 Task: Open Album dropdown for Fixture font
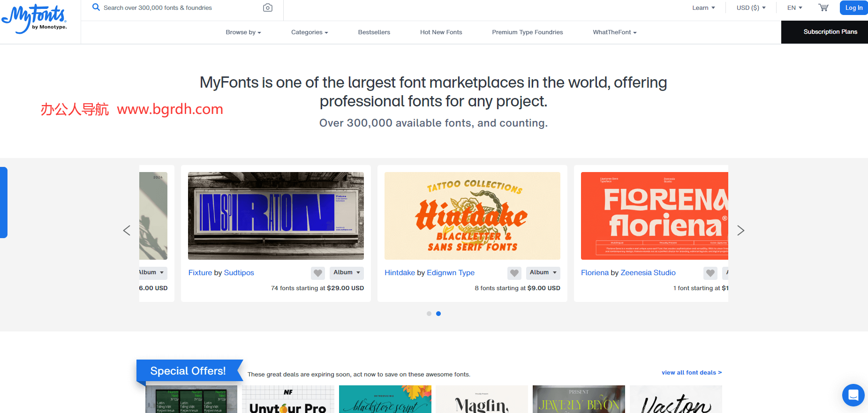(347, 272)
